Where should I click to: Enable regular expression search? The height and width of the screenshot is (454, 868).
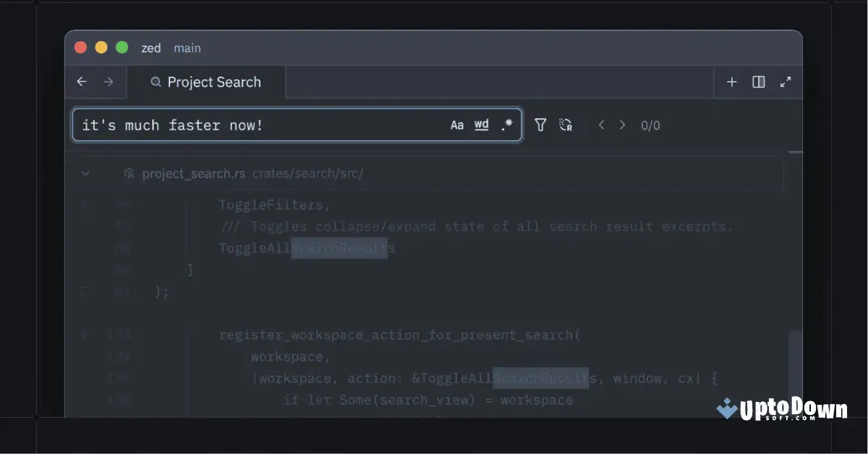pos(507,124)
